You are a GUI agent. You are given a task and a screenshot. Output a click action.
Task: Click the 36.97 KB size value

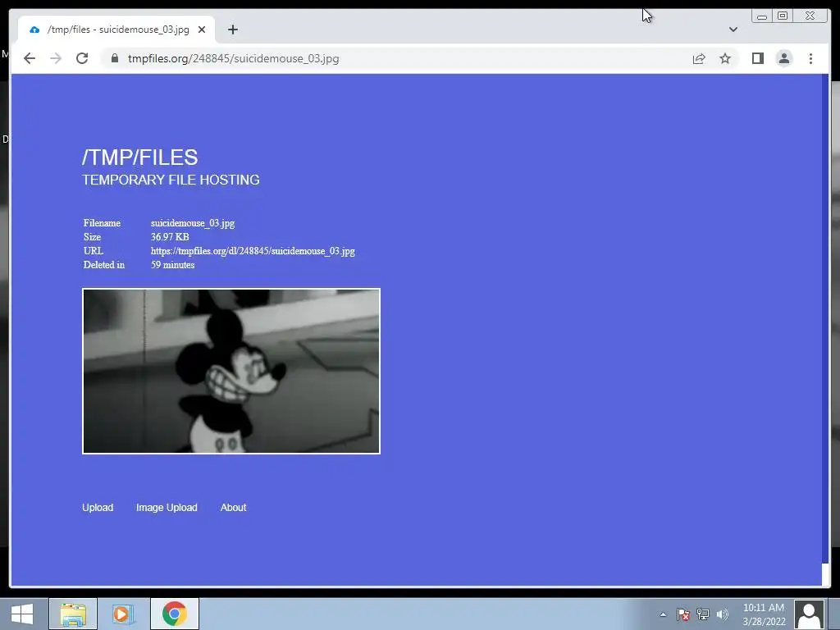point(170,237)
